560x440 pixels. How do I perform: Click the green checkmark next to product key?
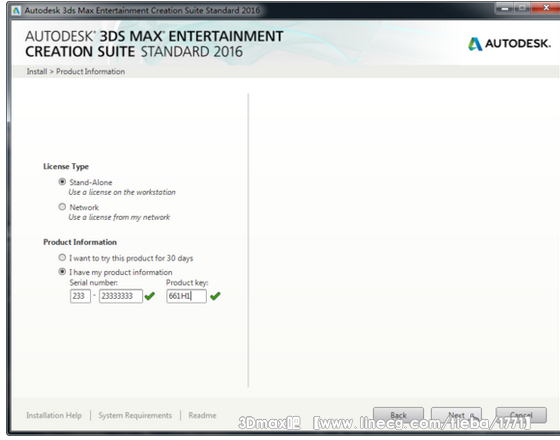[215, 296]
